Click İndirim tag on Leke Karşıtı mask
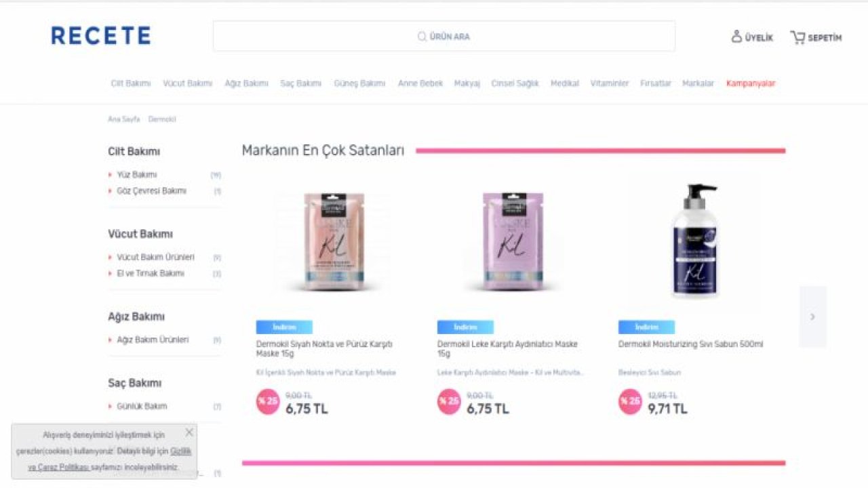The image size is (868, 488). (x=465, y=327)
